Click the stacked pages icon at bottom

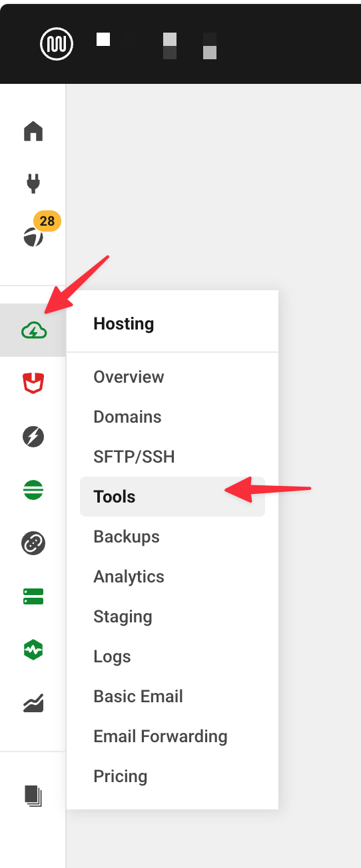tap(33, 796)
